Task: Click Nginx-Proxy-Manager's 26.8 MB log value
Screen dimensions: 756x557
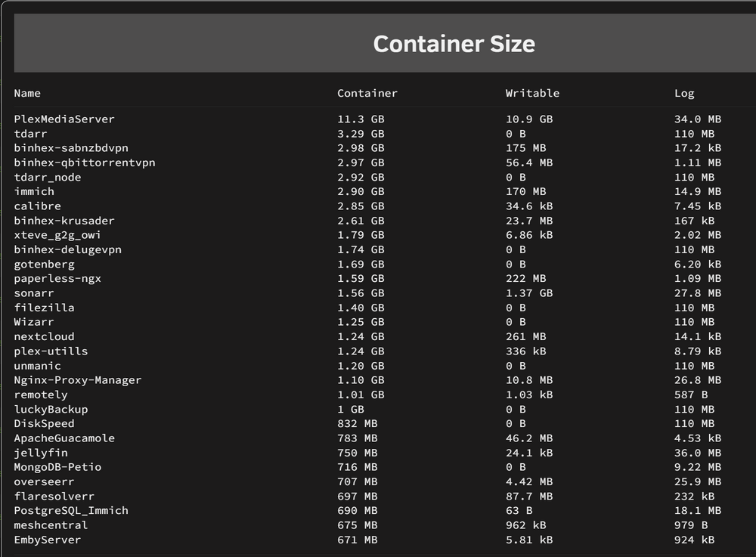Action: (698, 380)
